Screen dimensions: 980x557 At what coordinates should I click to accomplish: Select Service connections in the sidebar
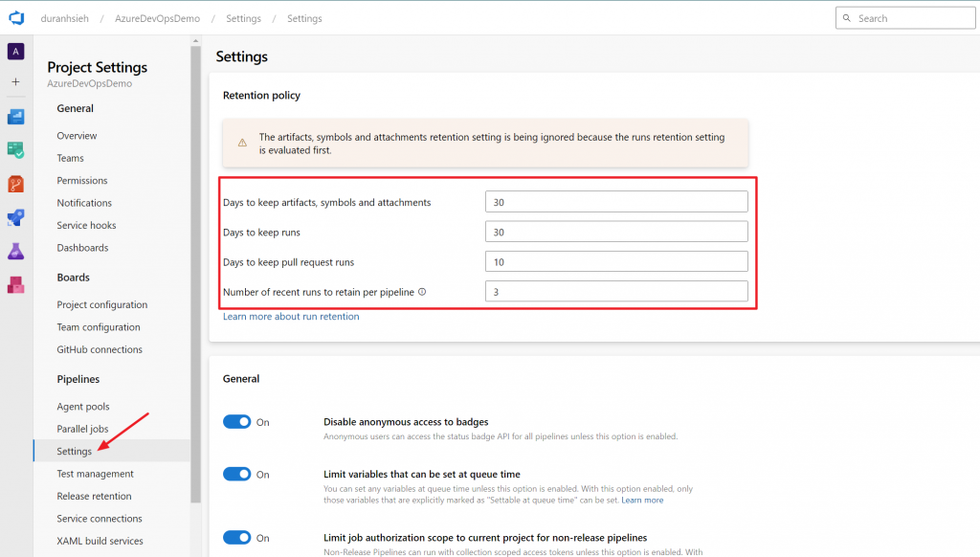(100, 519)
